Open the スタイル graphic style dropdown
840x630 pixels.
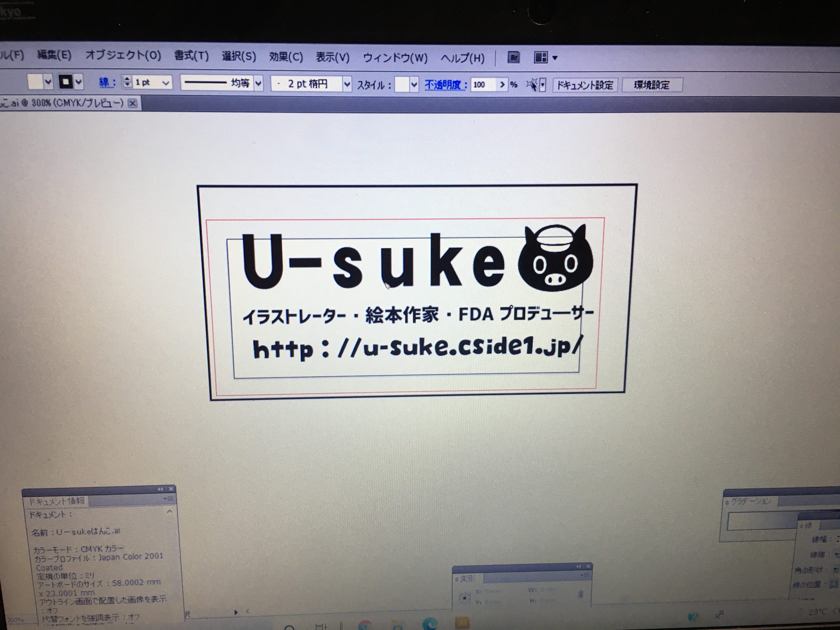pos(414,85)
